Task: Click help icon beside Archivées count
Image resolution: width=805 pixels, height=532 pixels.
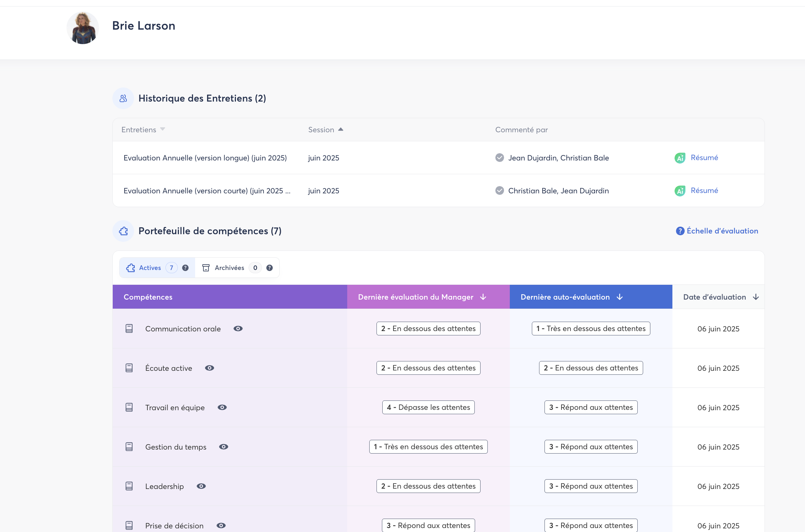Action: 270,268
